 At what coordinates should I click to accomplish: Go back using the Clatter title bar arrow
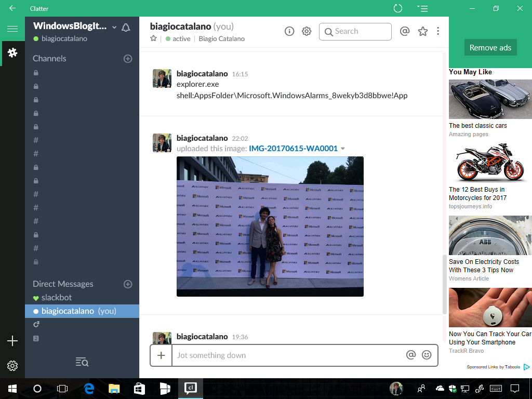(x=12, y=8)
